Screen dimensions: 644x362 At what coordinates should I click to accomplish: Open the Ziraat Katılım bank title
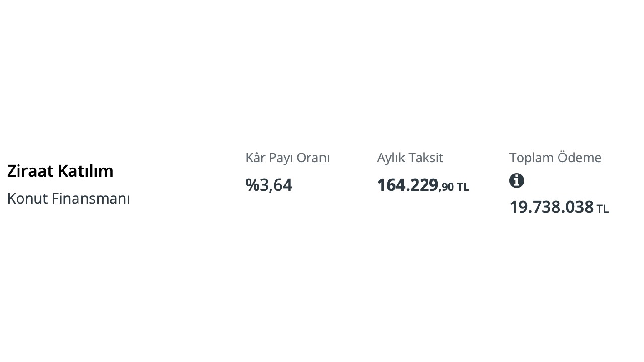tap(60, 171)
